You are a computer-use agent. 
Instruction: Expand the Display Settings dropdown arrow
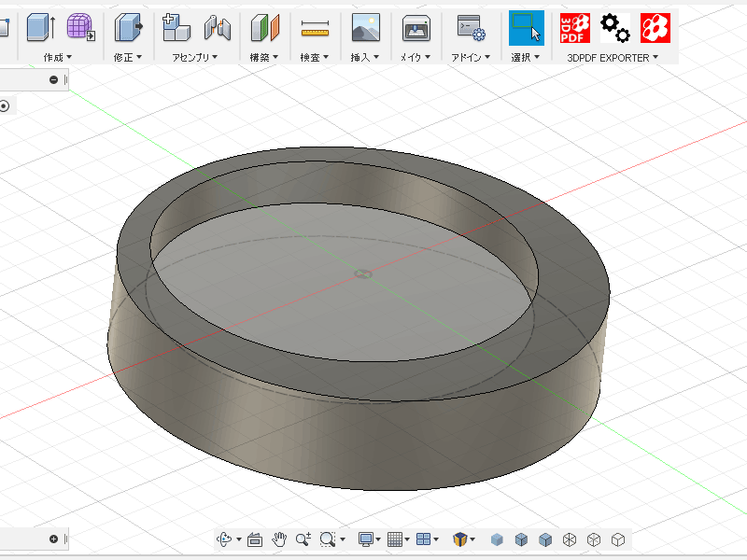click(x=378, y=539)
